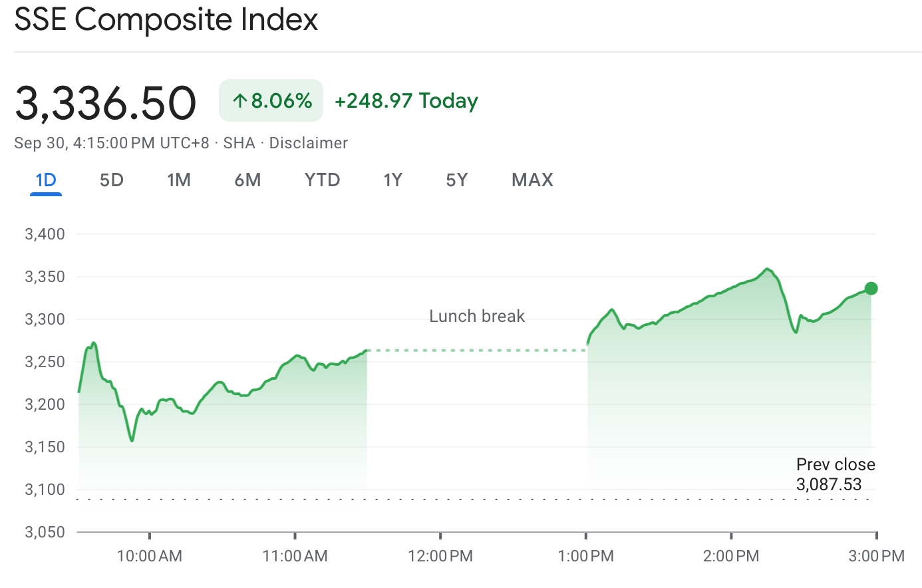Image resolution: width=922 pixels, height=588 pixels.
Task: Click the morning dip near 10:00 AM
Action: point(130,439)
